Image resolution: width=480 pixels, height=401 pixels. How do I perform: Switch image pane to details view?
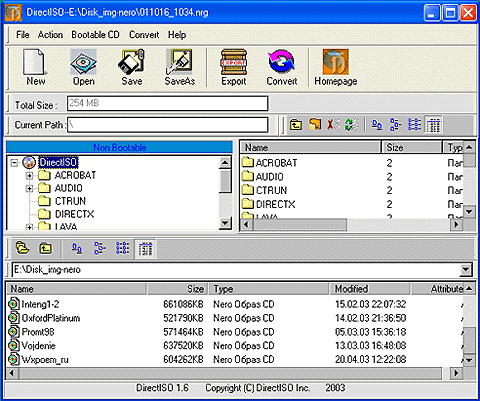coord(433,125)
